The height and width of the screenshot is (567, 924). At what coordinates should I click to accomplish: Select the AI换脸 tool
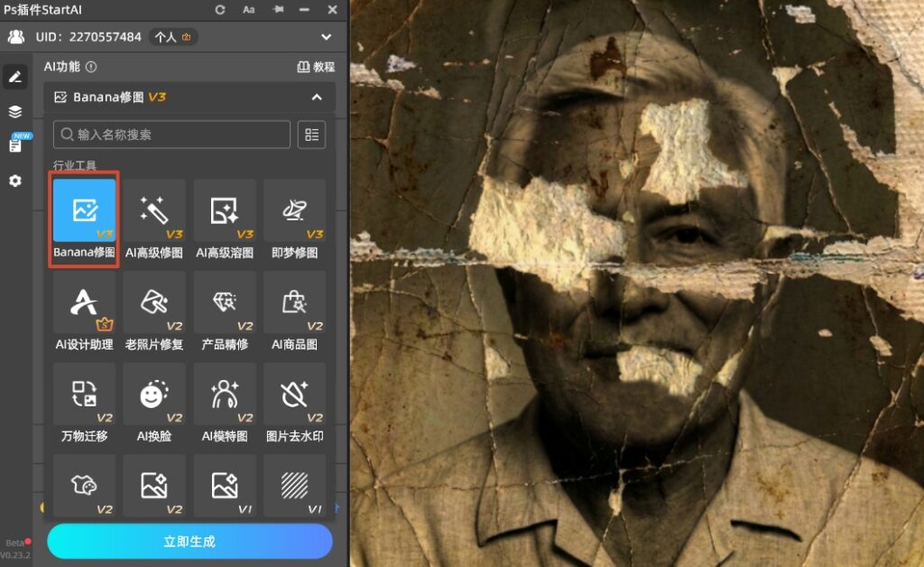pyautogui.click(x=154, y=404)
